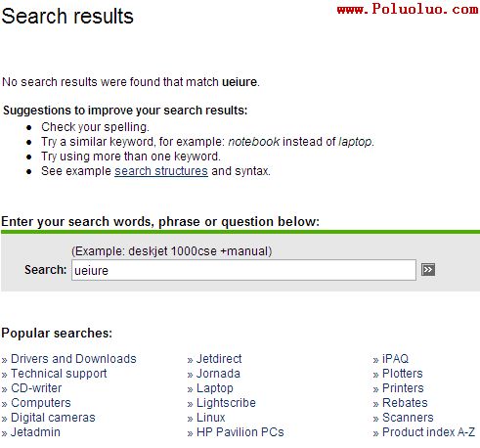
Task: Choose the Digital cameras link
Action: click(x=53, y=418)
